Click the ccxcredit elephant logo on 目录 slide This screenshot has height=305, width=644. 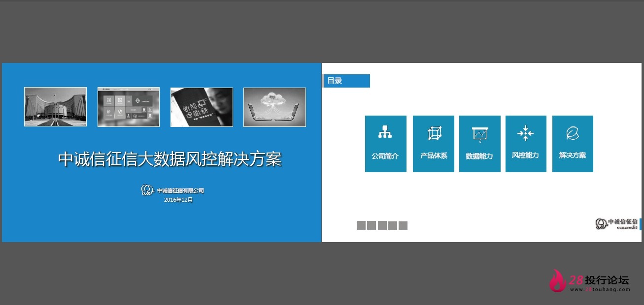pos(601,224)
